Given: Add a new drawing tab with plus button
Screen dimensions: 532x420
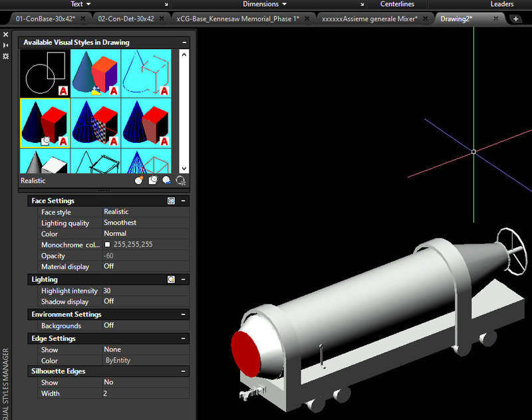Looking at the screenshot, I should pyautogui.click(x=516, y=19).
